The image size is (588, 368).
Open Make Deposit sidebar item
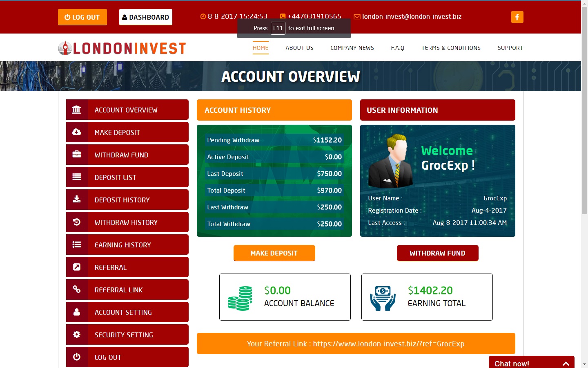pos(127,132)
